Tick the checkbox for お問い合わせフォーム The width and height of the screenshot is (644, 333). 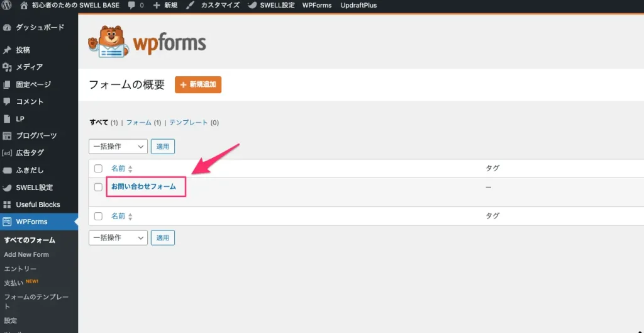[98, 187]
